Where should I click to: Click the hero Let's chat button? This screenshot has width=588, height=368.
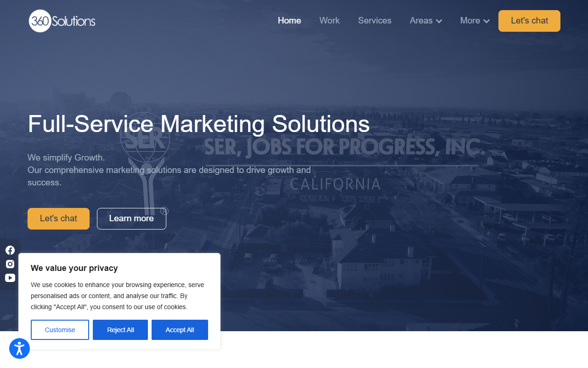(58, 218)
